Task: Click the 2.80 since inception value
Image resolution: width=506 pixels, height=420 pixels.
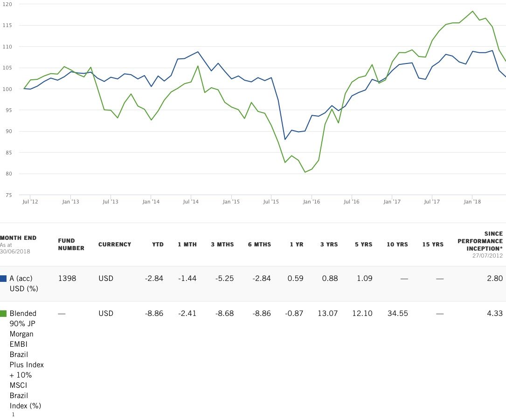Action: coord(494,279)
